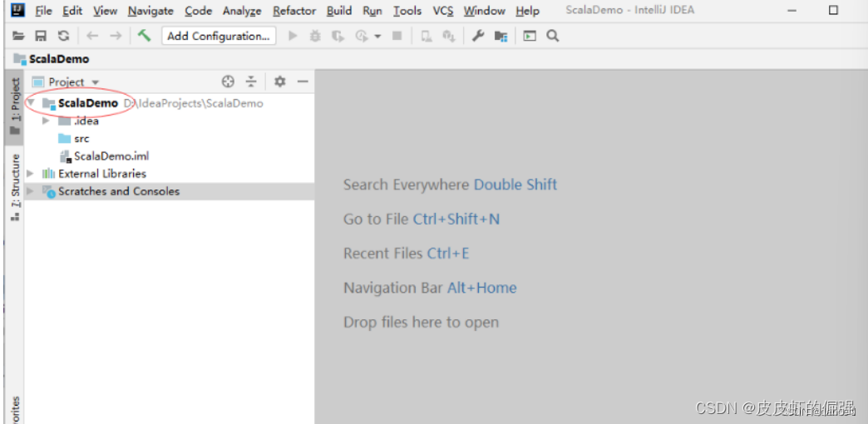Open the Refactor menu

point(294,11)
